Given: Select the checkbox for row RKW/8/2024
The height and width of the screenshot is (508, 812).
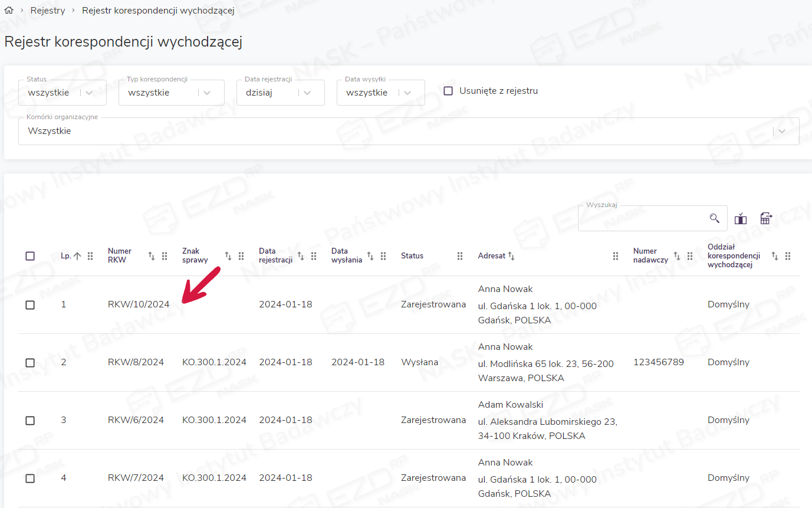Looking at the screenshot, I should 30,363.
